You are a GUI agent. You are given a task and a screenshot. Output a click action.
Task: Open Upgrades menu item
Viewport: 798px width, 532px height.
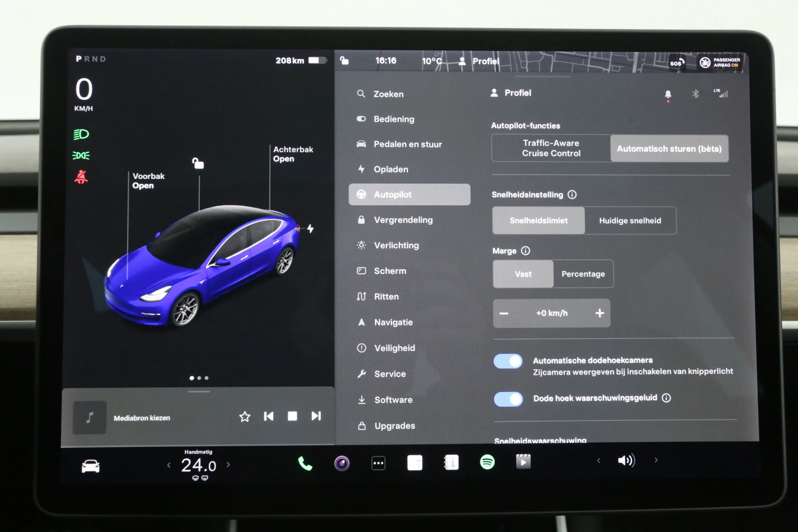point(393,425)
